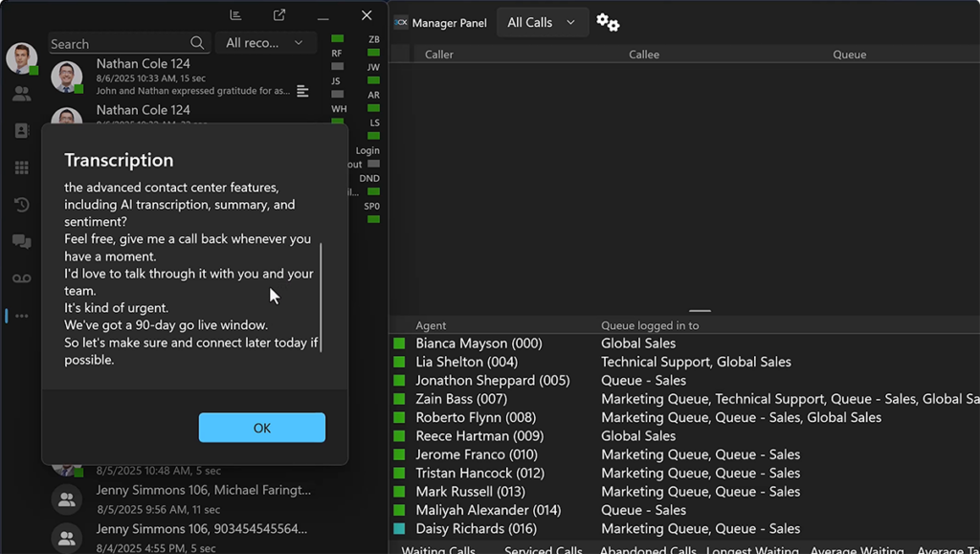980x554 pixels.
Task: Click the Transcription dialog scrollbar
Action: [322, 297]
